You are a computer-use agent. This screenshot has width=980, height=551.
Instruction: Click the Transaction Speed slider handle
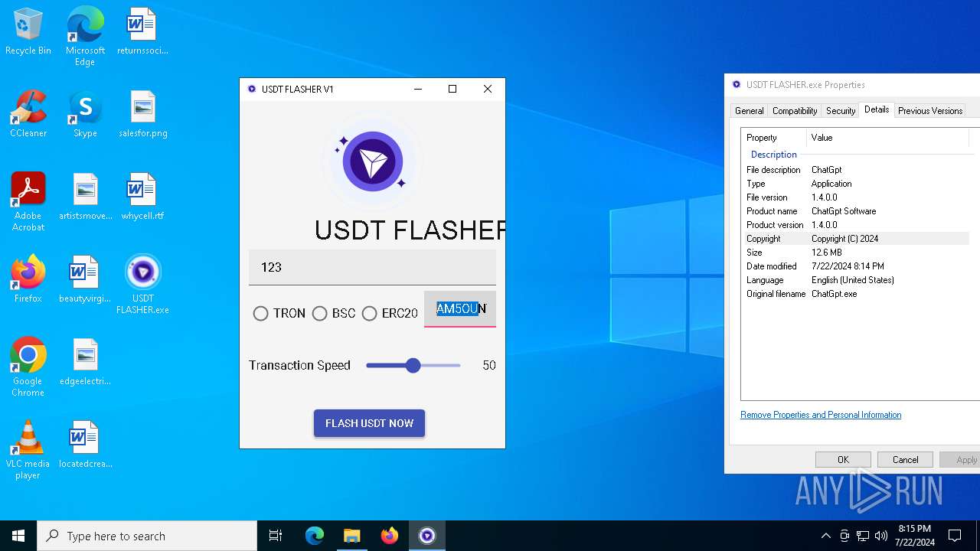(x=413, y=366)
